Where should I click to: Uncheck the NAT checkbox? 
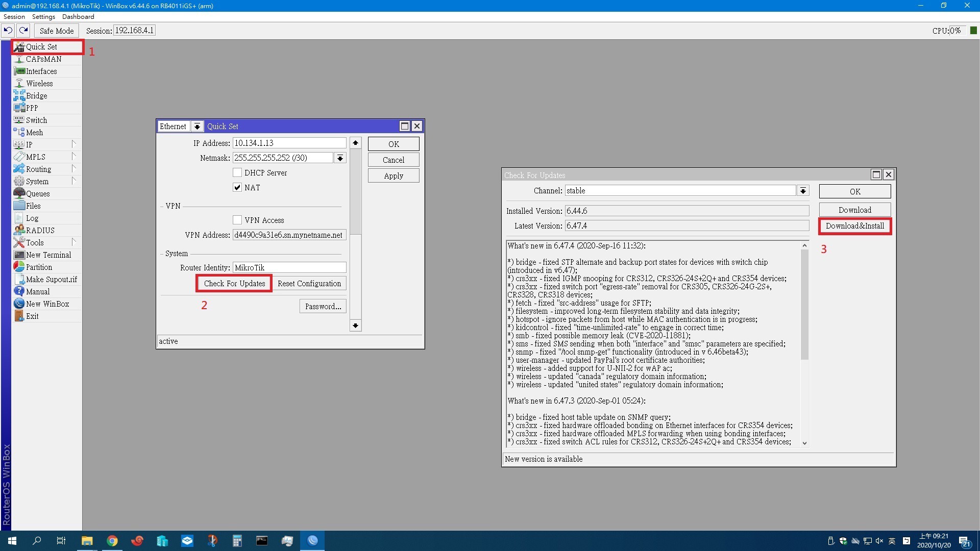pos(237,187)
